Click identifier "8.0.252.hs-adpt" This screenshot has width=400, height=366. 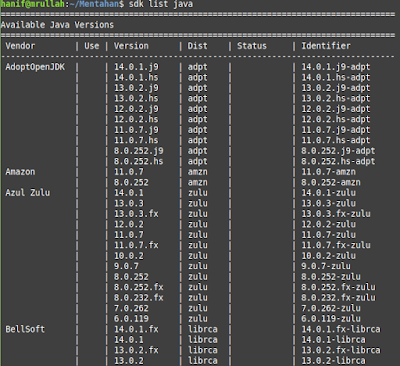point(338,162)
